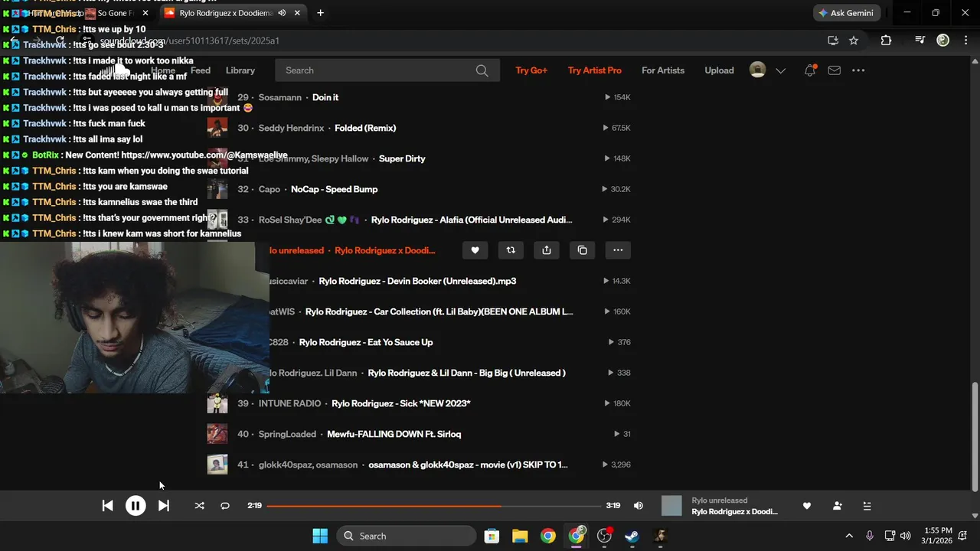Click the Windows taskbar search box
This screenshot has width=980, height=551.
pos(407,536)
